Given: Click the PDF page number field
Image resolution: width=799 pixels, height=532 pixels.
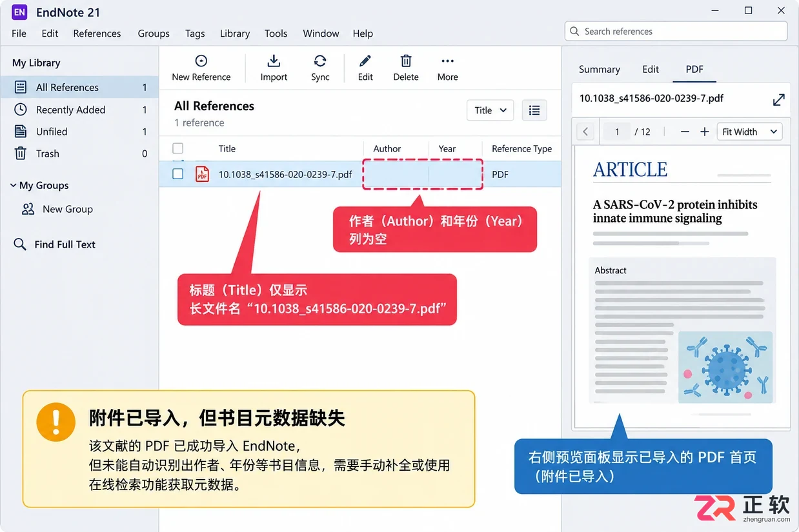Looking at the screenshot, I should [617, 132].
